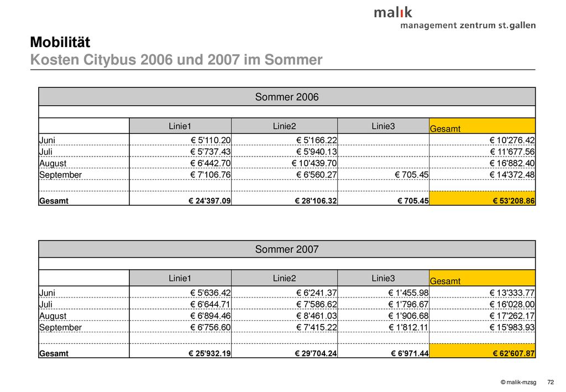Click Linie3 sum € 6'971.44

point(410,353)
